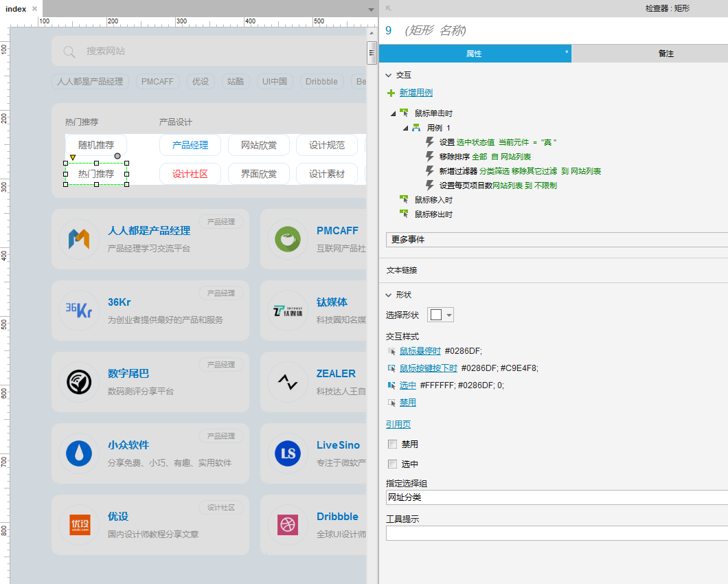Click the red 设计社区 category button
The width and height of the screenshot is (728, 584).
tap(190, 175)
